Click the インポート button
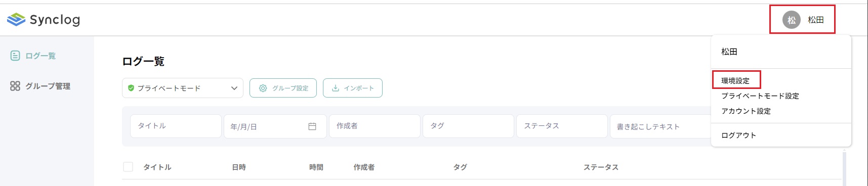 (x=353, y=88)
